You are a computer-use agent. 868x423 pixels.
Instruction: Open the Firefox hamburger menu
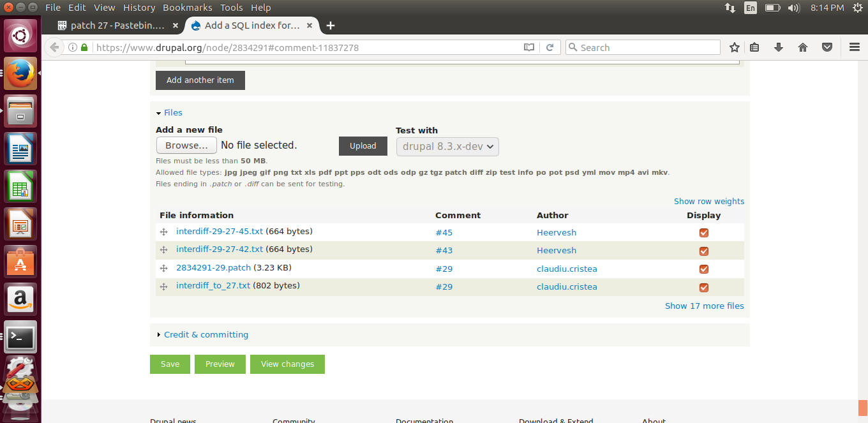point(854,47)
